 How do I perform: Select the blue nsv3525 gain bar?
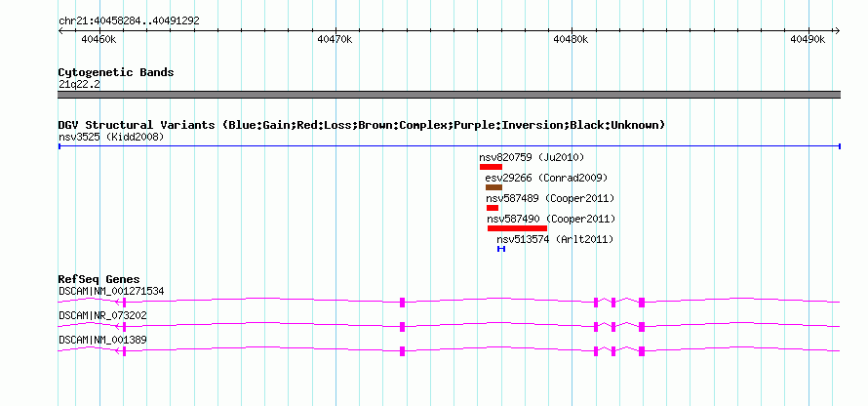pyautogui.click(x=449, y=146)
